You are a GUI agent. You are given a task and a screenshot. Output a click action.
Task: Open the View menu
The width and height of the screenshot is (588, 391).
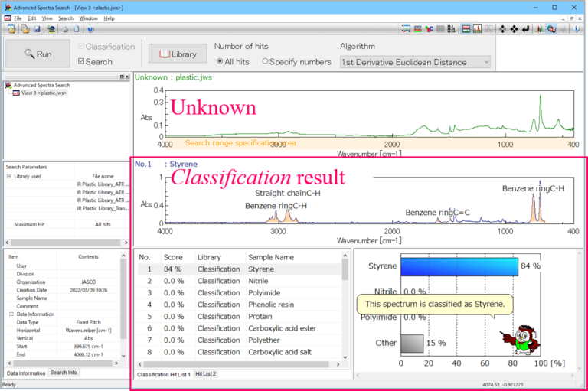[x=47, y=18]
